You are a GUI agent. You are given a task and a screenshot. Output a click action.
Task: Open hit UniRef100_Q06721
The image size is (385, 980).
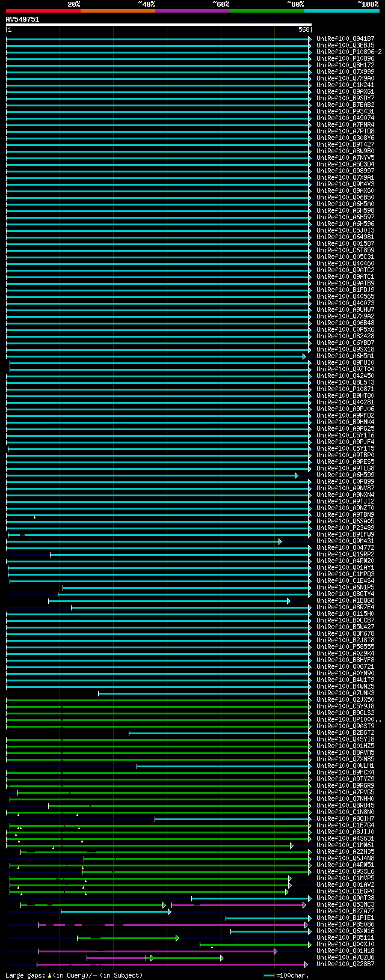point(345,666)
